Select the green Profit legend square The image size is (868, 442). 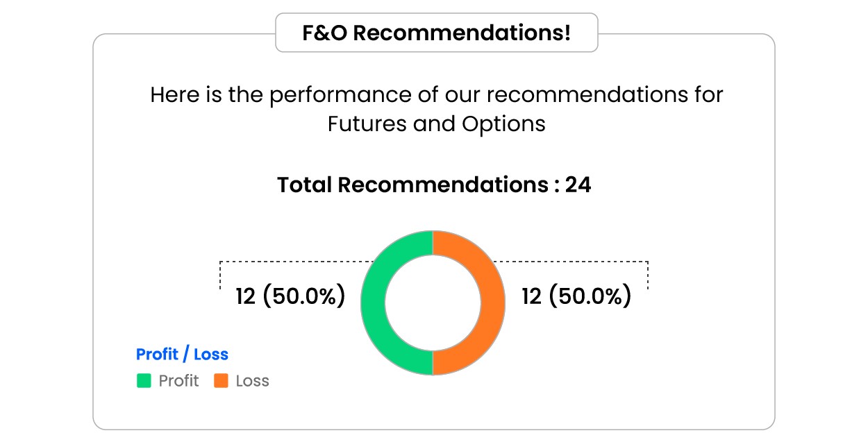click(144, 381)
